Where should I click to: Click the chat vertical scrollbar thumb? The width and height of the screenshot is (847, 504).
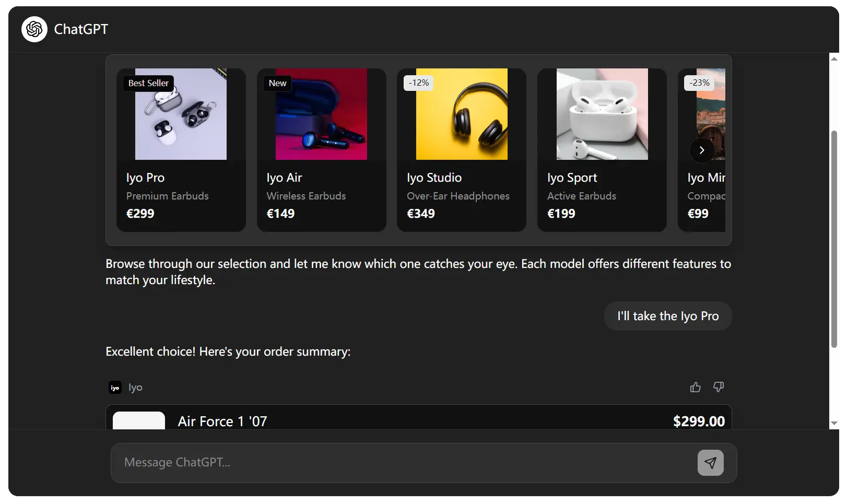(x=834, y=239)
